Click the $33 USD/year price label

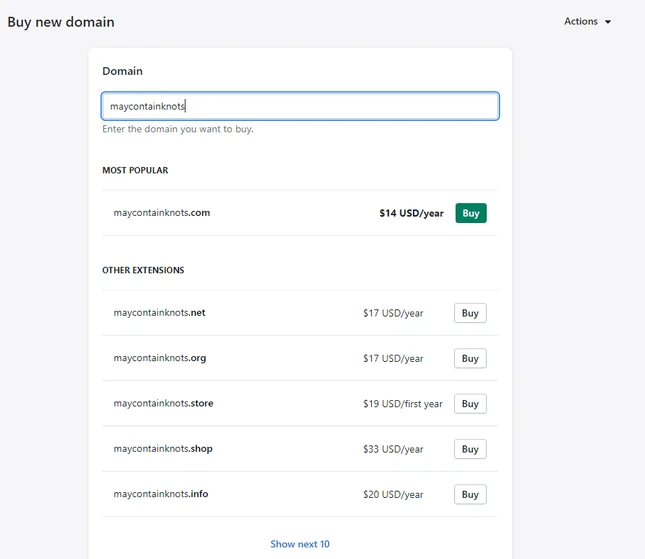(393, 449)
